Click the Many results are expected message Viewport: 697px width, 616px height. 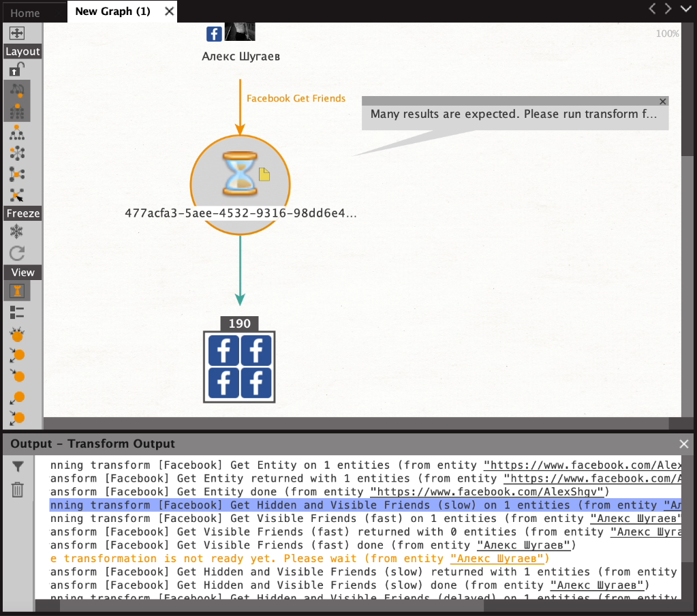point(514,114)
